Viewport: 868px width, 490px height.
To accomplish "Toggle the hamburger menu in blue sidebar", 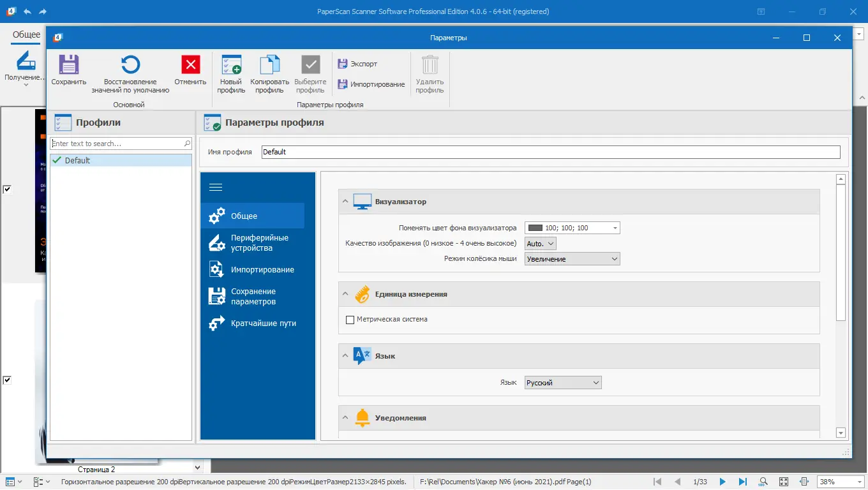I will pos(216,187).
